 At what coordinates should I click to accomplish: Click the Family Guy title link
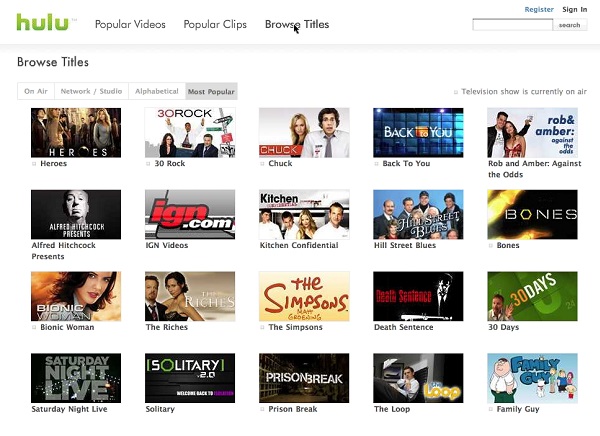(518, 409)
